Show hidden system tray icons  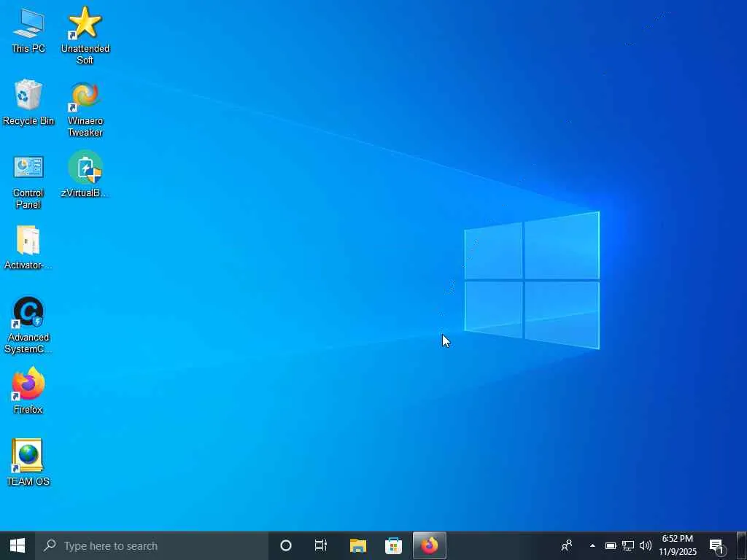tap(592, 545)
